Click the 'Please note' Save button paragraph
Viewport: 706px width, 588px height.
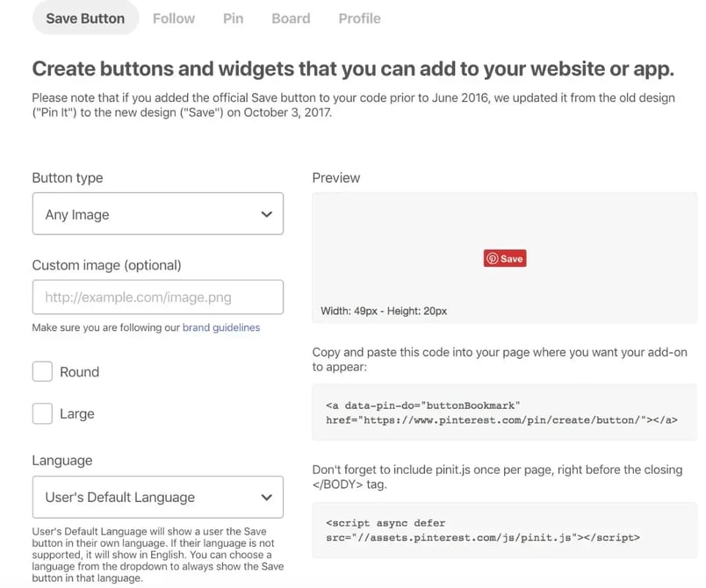pyautogui.click(x=354, y=104)
